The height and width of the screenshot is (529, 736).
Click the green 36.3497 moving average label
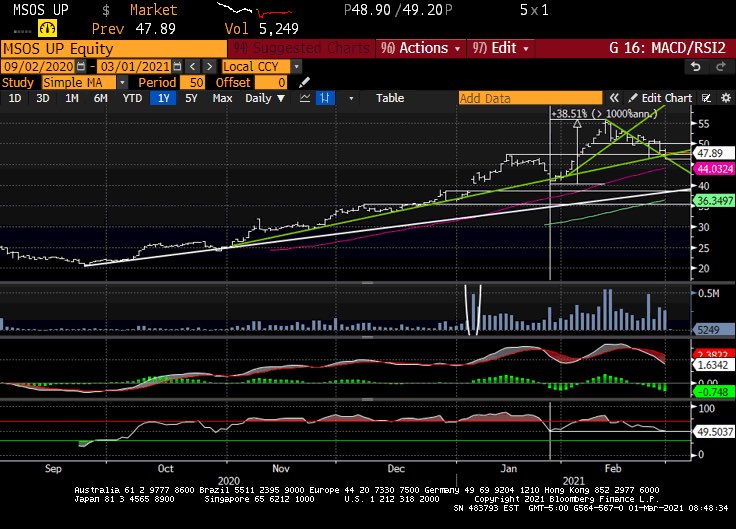[713, 201]
